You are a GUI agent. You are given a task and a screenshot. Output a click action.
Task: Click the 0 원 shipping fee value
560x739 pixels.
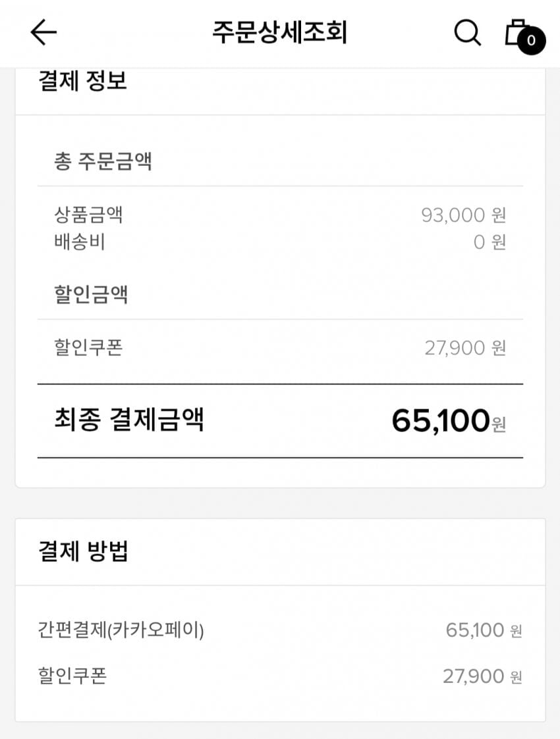point(490,242)
